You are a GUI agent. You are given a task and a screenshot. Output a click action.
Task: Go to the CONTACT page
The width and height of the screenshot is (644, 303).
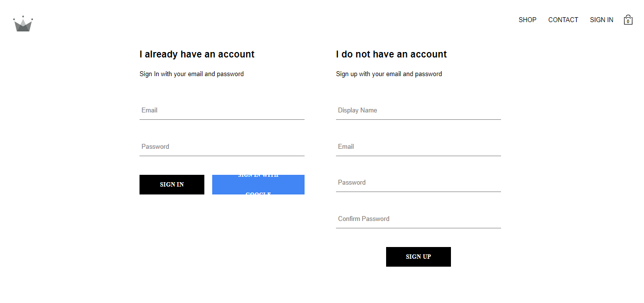[x=563, y=20]
